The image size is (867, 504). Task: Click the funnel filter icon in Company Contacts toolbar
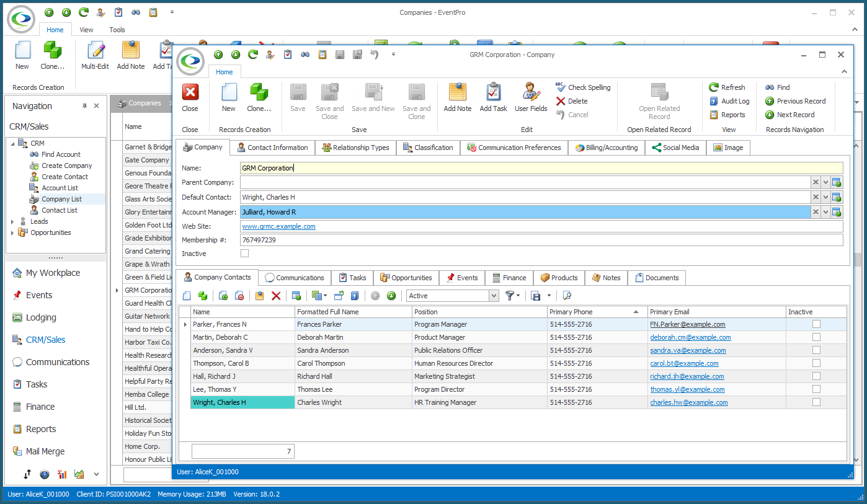(x=510, y=296)
